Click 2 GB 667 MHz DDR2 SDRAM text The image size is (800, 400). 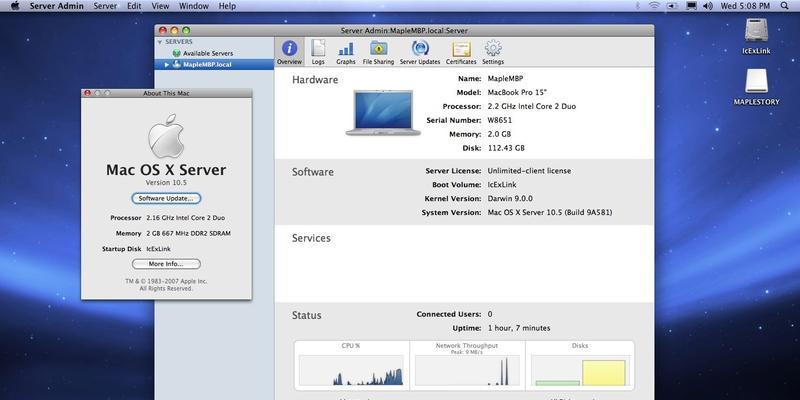[188, 233]
